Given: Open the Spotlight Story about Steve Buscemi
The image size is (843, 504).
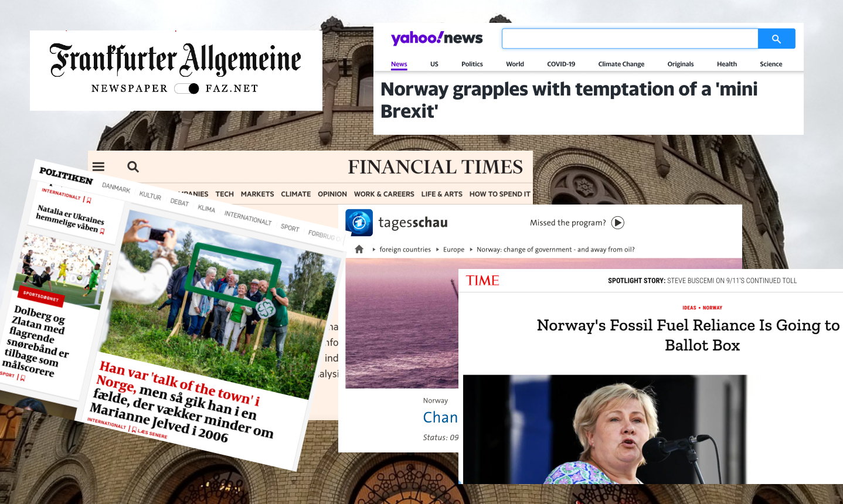Looking at the screenshot, I should [x=702, y=281].
